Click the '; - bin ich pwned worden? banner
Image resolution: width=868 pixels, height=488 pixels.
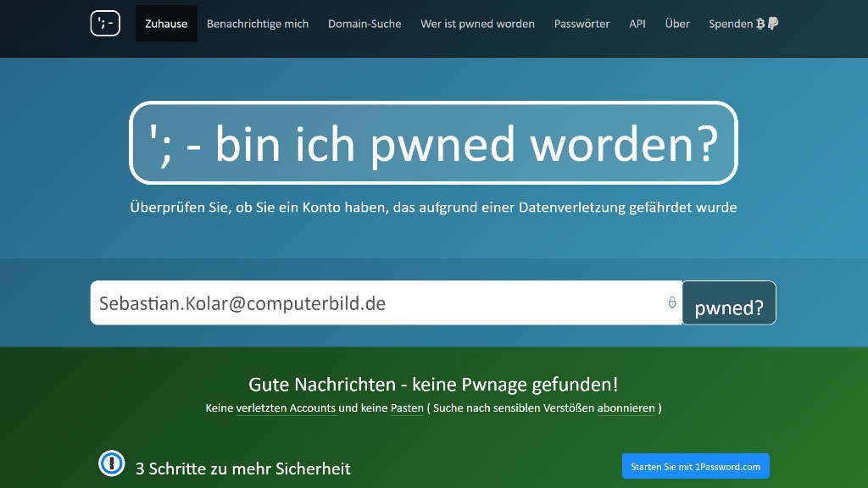(x=433, y=142)
